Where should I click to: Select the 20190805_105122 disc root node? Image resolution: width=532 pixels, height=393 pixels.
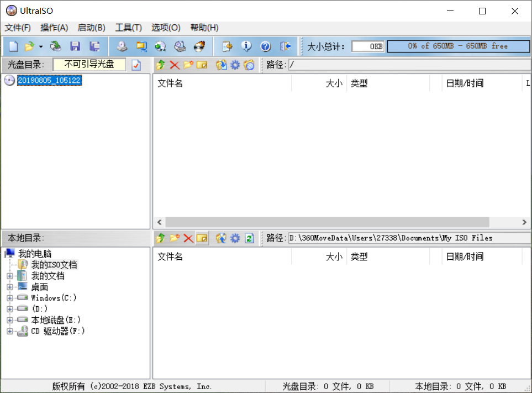pos(50,81)
